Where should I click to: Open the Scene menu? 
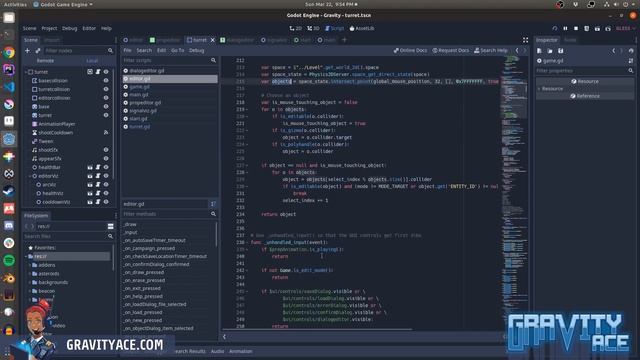[29, 29]
